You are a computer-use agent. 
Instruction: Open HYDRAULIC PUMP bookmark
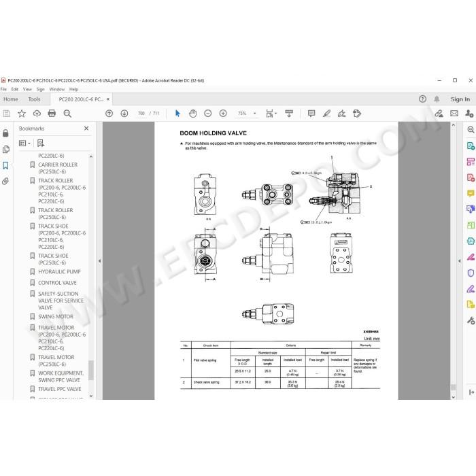point(59,272)
